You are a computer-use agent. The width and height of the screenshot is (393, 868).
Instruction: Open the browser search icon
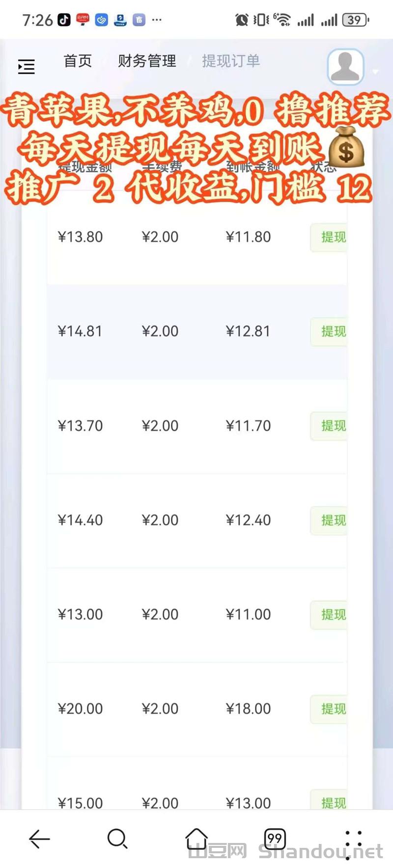point(117,839)
